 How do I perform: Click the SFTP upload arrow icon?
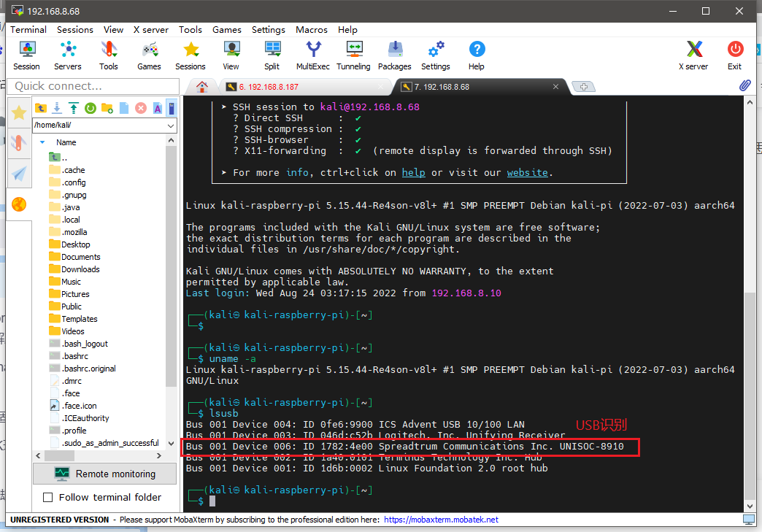coord(74,108)
